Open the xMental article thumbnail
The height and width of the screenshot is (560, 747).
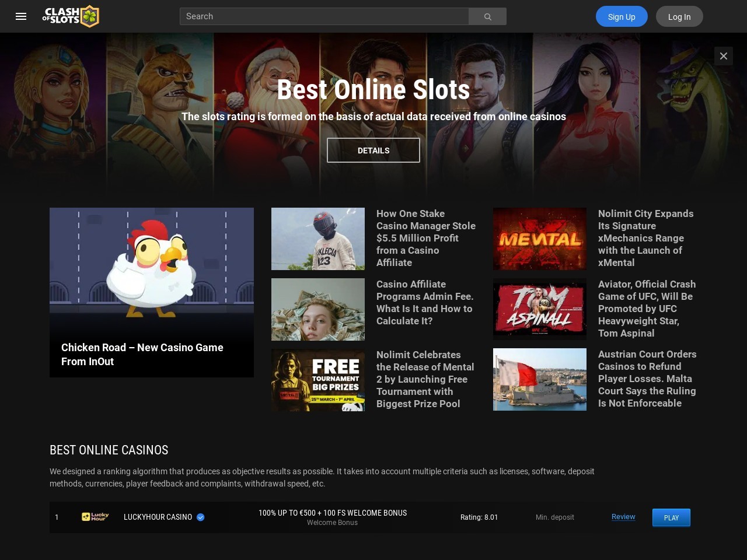click(x=540, y=239)
